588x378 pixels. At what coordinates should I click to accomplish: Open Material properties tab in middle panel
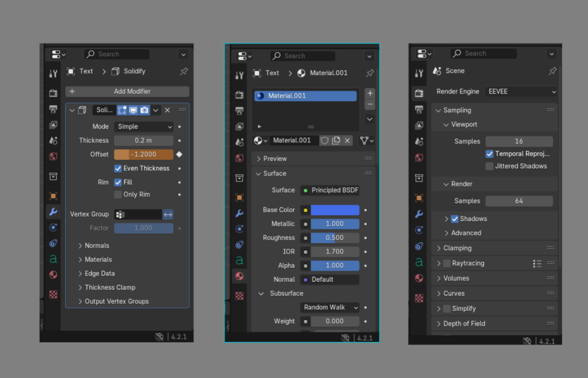coord(239,276)
